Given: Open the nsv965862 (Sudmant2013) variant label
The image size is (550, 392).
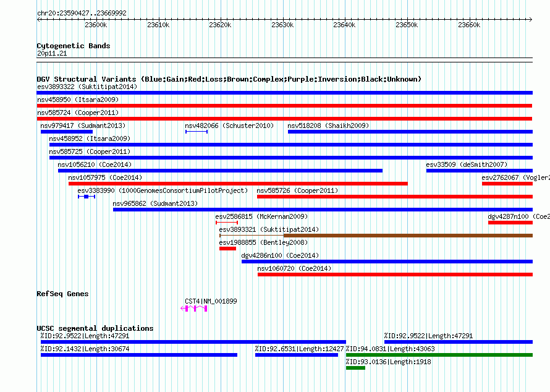Looking at the screenshot, I should (155, 203).
